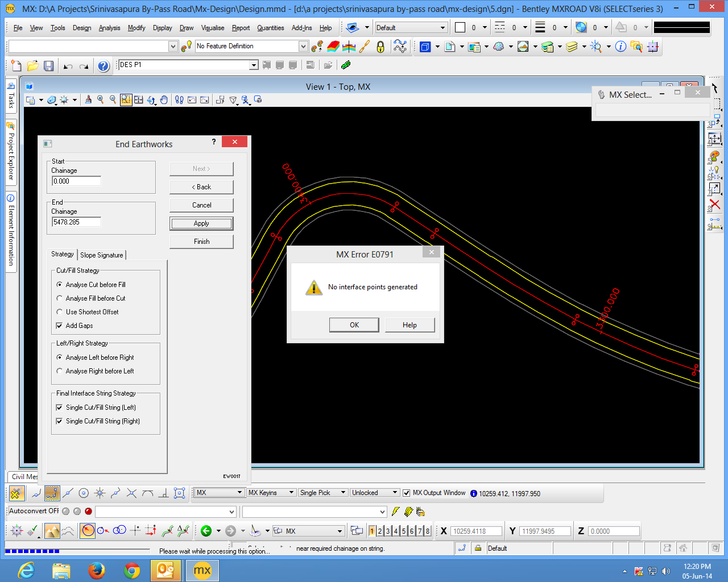Click the yellow lightning bolt icon

(x=396, y=512)
